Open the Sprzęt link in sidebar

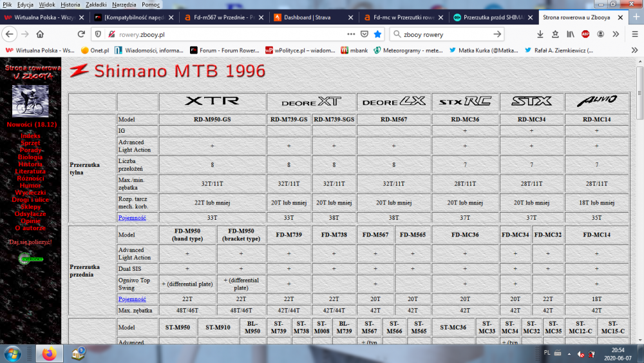(30, 142)
